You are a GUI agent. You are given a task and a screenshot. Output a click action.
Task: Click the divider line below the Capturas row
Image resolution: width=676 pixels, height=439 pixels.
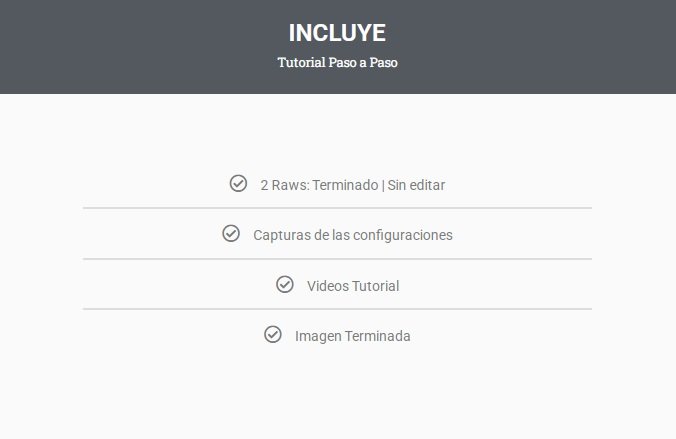click(x=337, y=259)
